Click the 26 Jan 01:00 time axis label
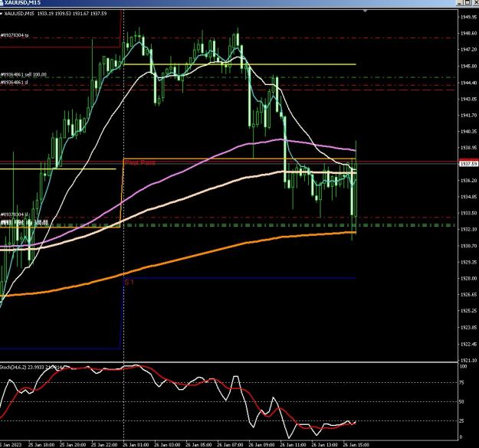Viewport: 479px width, 448px height. [x=136, y=445]
